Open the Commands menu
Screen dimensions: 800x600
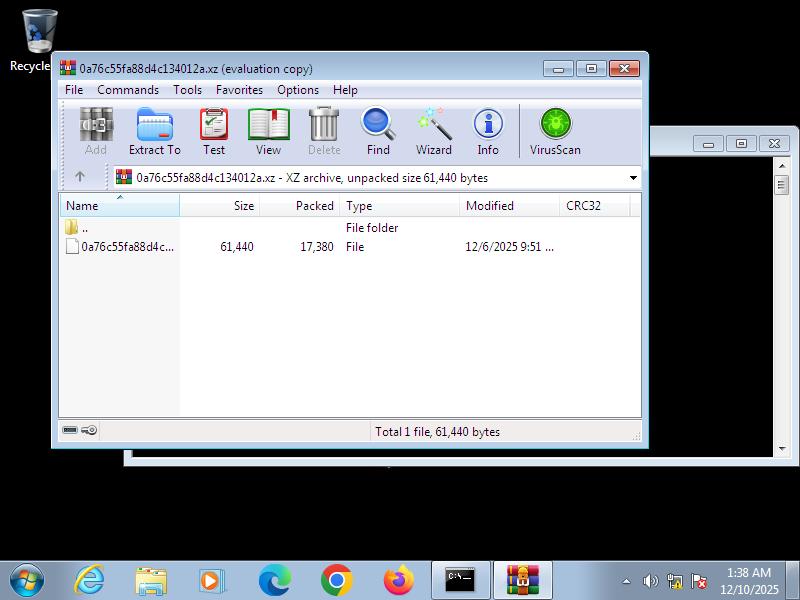[x=128, y=90]
